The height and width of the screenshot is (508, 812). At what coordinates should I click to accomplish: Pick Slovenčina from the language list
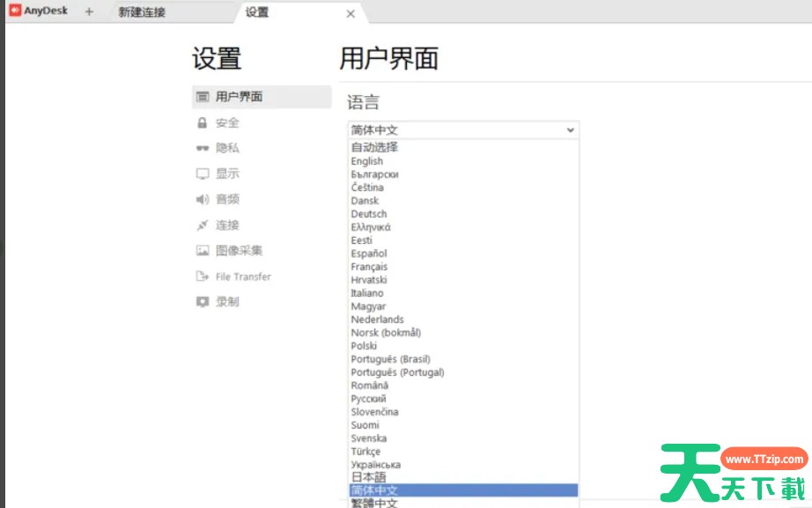pyautogui.click(x=463, y=412)
